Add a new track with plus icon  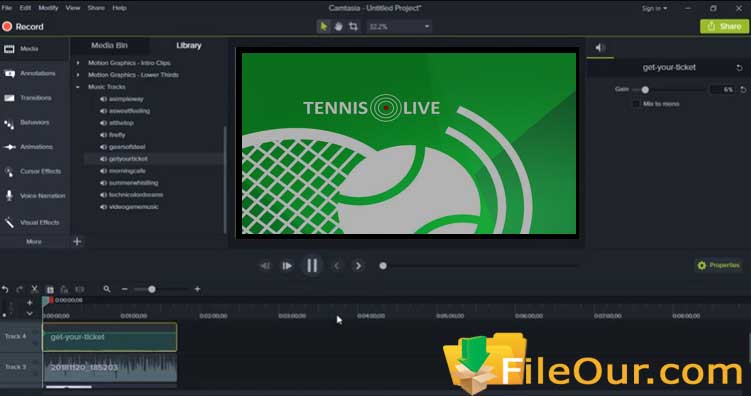click(29, 303)
